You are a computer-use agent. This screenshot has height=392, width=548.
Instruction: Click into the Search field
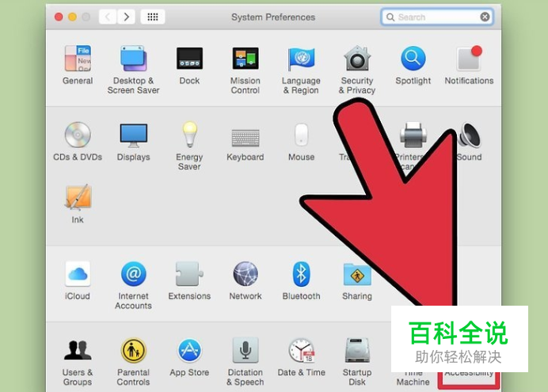(x=437, y=17)
